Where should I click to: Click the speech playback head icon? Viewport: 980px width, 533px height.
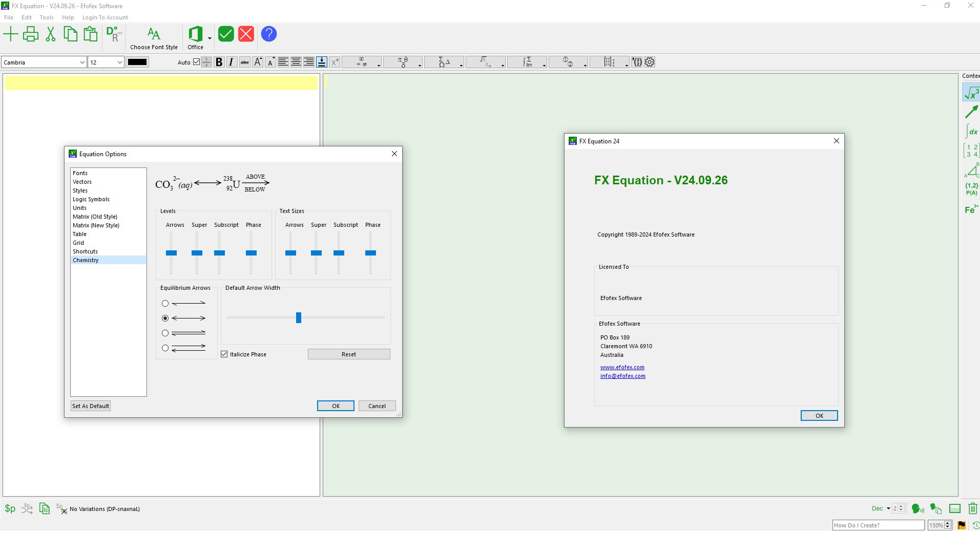[x=916, y=508]
